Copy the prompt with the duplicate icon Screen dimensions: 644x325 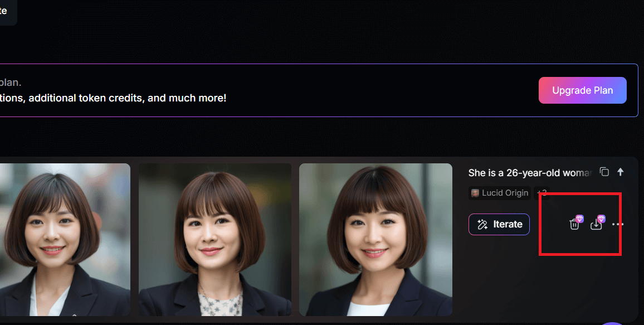604,172
